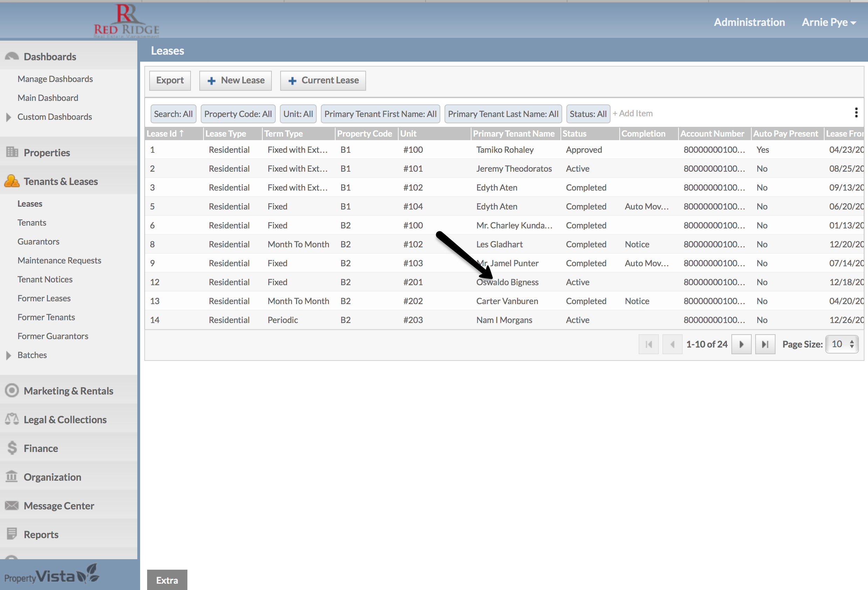This screenshot has height=590, width=868.
Task: Go to the next page of leases
Action: point(741,344)
